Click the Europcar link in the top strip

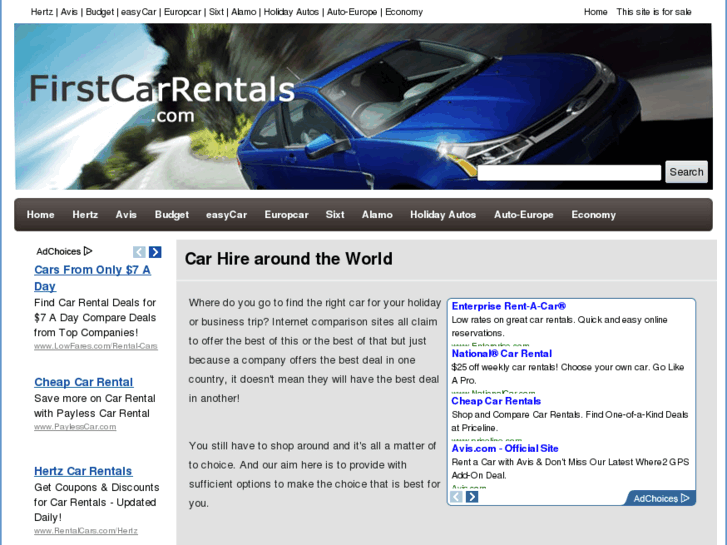[x=182, y=12]
